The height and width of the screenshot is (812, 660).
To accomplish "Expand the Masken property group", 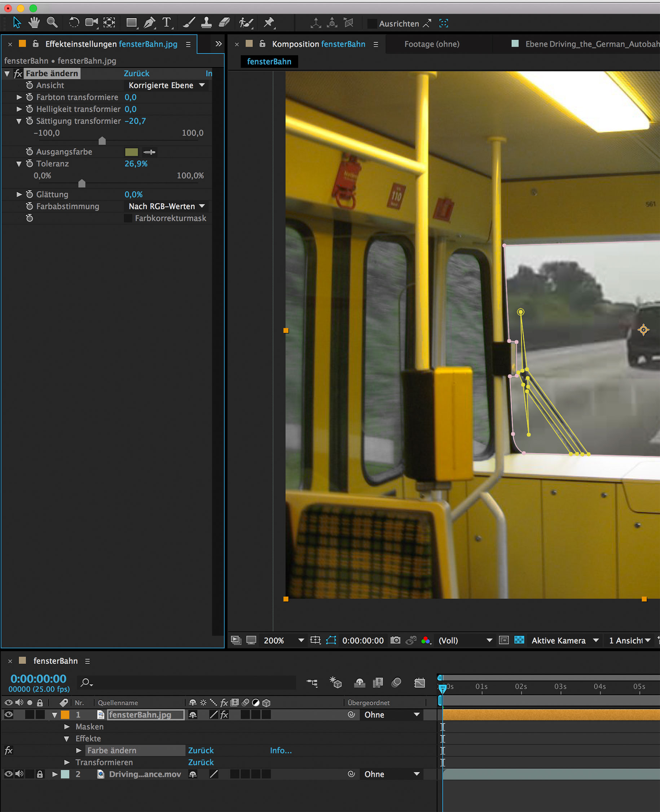I will tap(67, 727).
